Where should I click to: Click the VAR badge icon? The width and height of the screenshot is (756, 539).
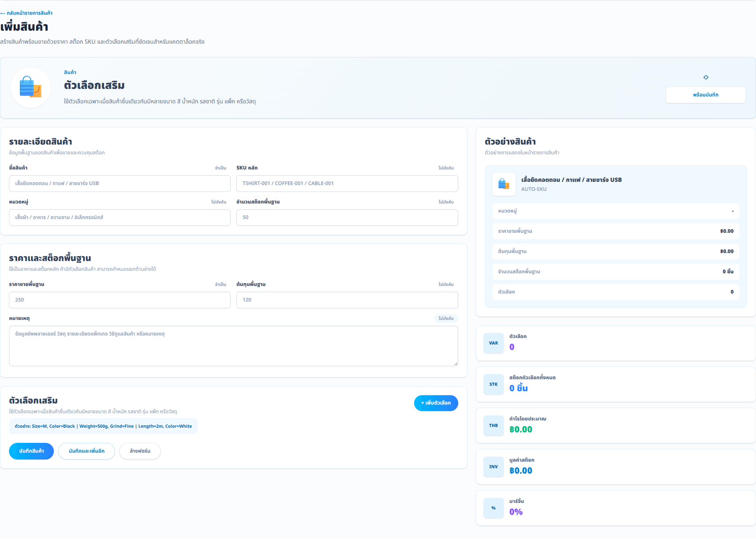tap(493, 343)
